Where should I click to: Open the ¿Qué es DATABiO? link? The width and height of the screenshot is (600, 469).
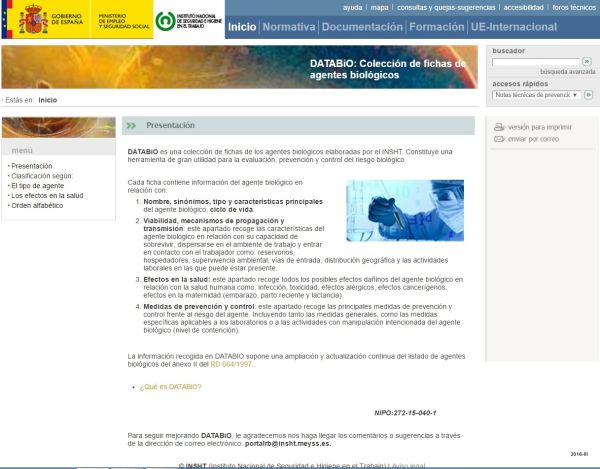point(170,387)
